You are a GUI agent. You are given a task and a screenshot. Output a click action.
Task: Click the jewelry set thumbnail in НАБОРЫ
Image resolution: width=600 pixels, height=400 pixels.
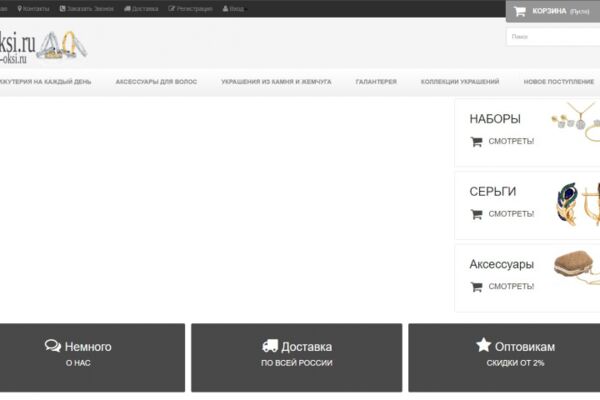pyautogui.click(x=576, y=121)
